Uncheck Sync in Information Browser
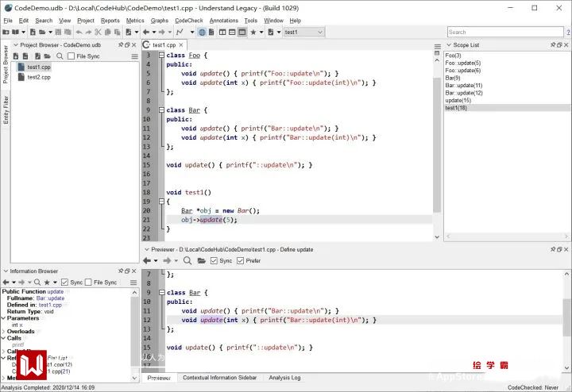This screenshot has width=572, height=392. (64, 282)
